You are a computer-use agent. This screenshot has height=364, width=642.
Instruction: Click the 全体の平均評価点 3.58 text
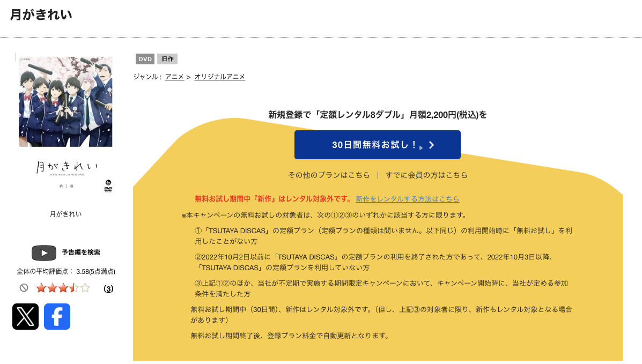coord(66,271)
